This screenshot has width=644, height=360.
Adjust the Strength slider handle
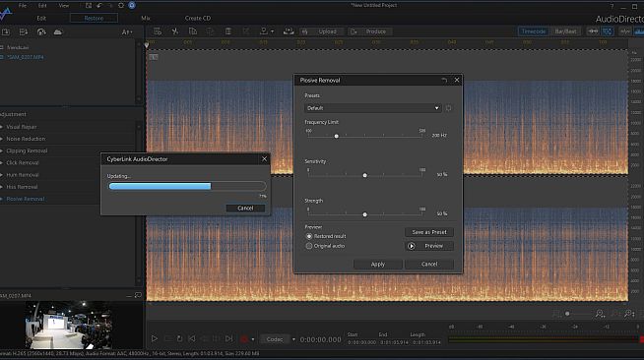point(364,214)
